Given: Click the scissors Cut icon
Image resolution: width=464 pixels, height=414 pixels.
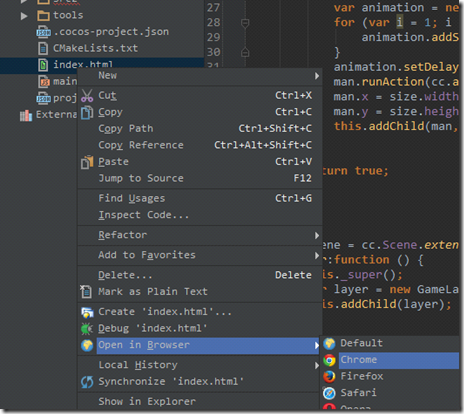Looking at the screenshot, I should [x=87, y=96].
